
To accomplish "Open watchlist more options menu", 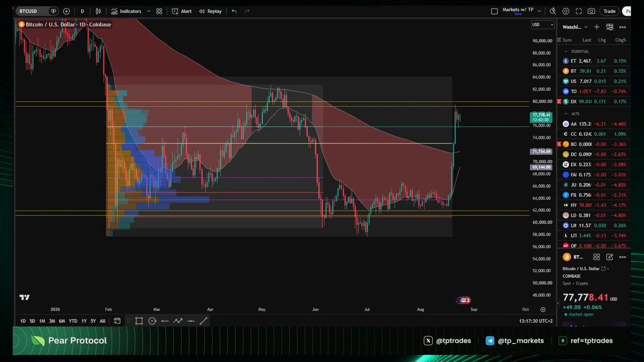I will coord(623,27).
